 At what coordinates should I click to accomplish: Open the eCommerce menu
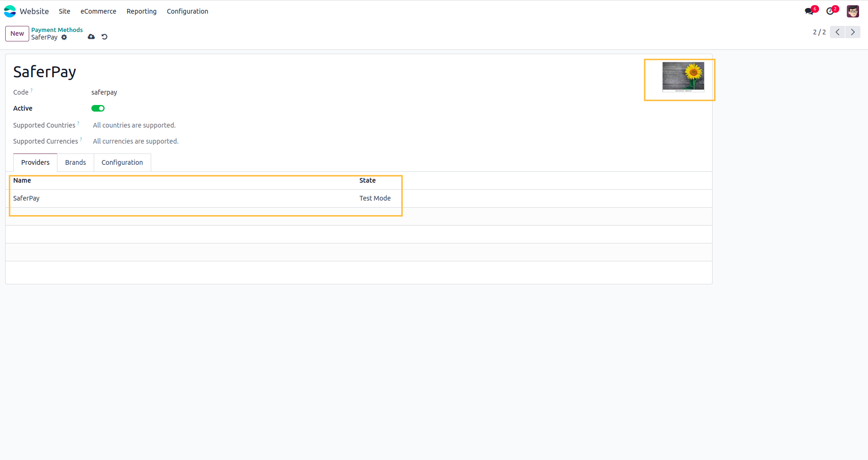coord(98,11)
